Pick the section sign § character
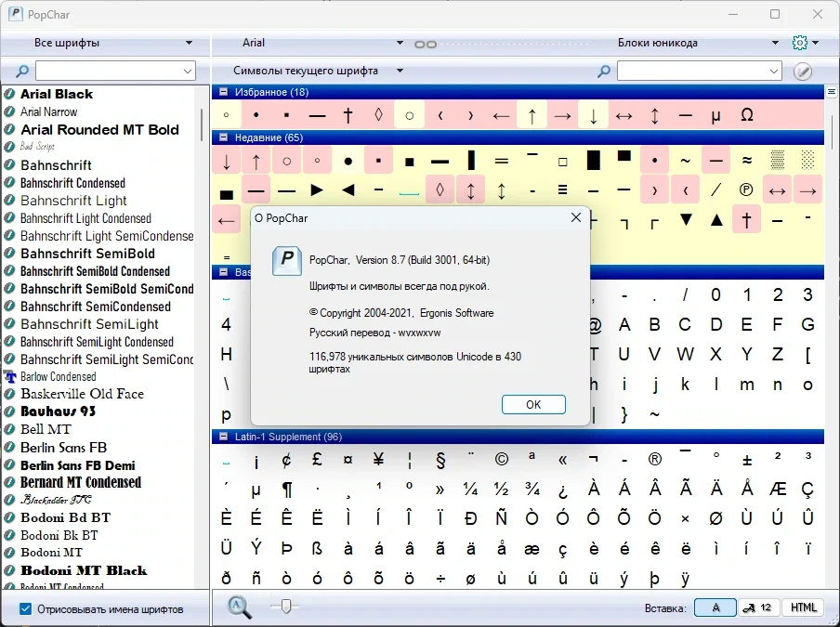The image size is (840, 627). [x=440, y=460]
